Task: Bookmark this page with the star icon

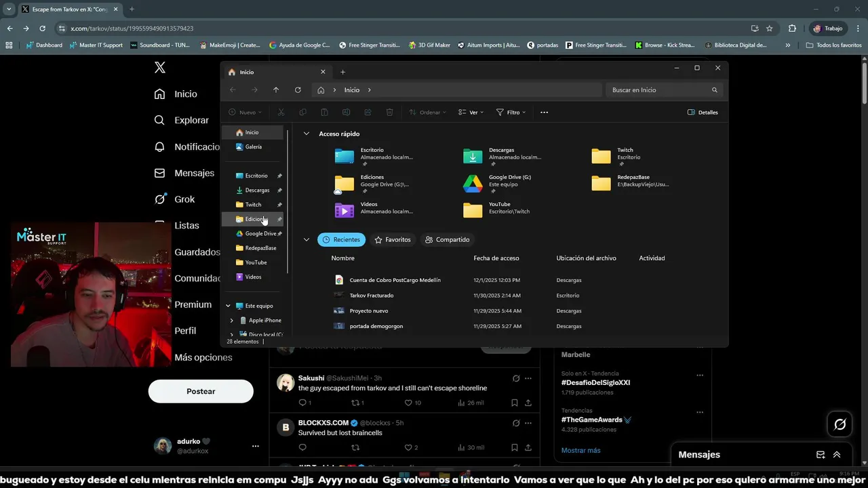Action: click(x=769, y=28)
